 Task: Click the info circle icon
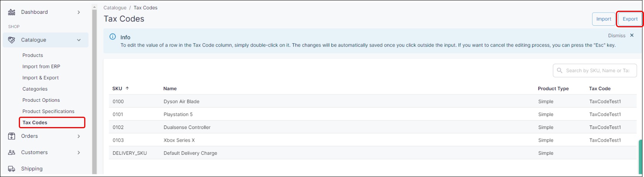coord(113,37)
